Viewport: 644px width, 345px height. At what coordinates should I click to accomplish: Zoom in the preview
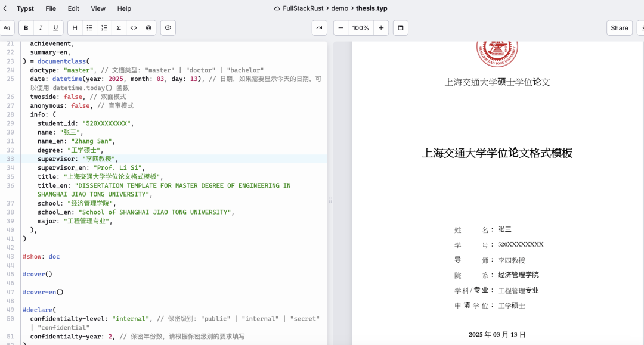381,28
